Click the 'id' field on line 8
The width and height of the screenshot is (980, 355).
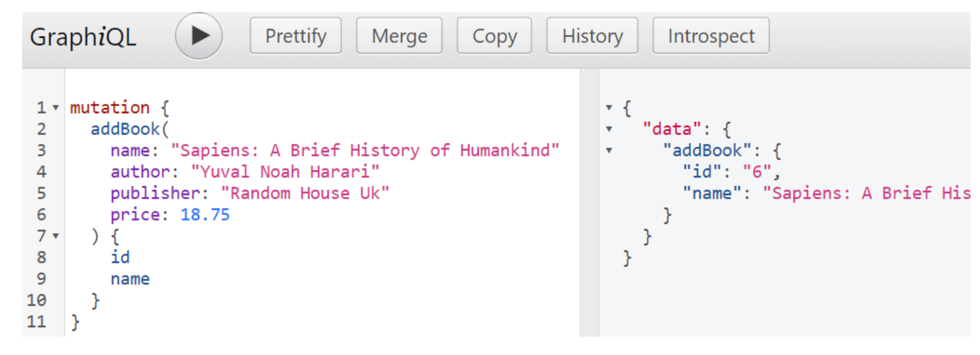(x=120, y=258)
